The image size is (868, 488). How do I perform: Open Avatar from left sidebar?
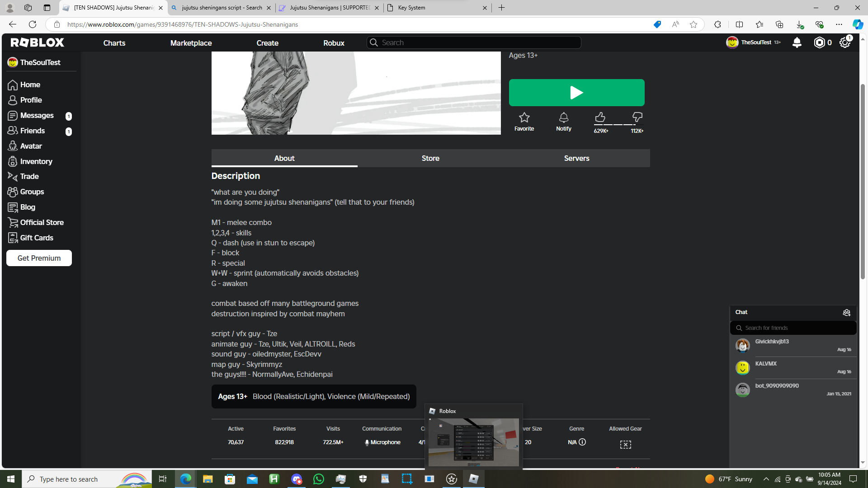31,146
